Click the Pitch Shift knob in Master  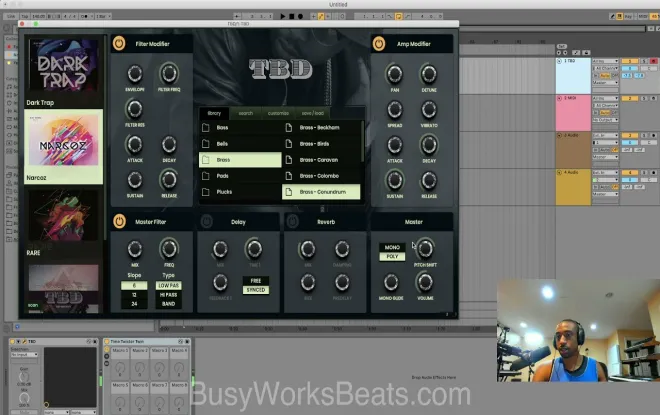425,249
